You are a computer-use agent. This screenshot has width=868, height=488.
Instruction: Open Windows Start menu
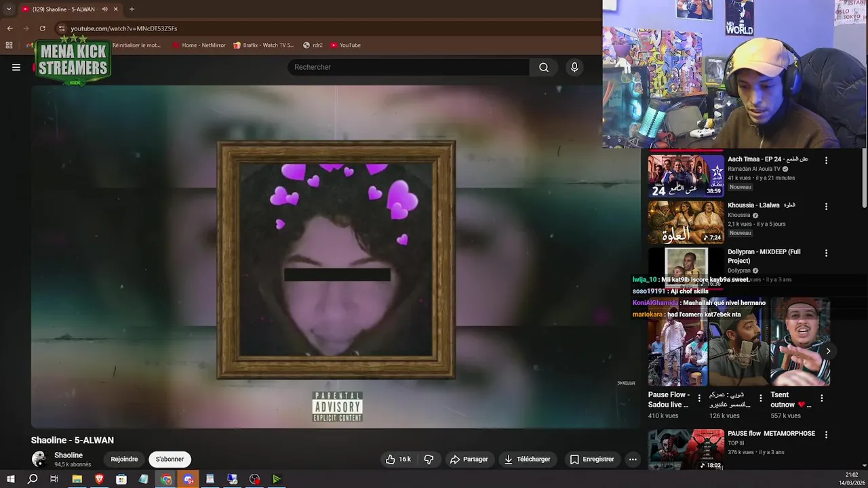[11, 479]
